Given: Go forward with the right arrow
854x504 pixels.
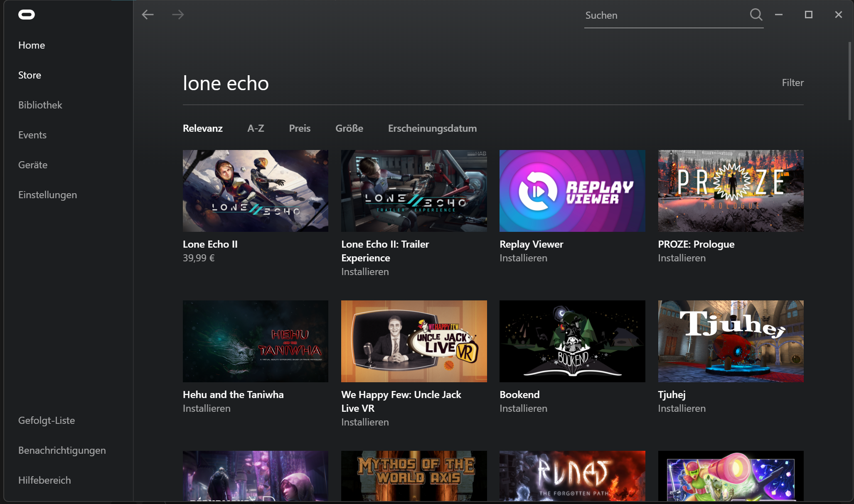Looking at the screenshot, I should pos(178,15).
